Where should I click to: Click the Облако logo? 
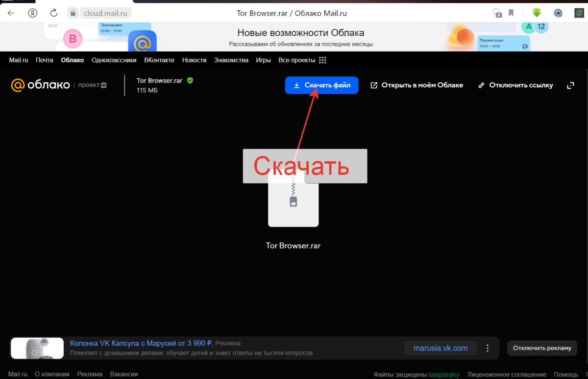pos(41,85)
